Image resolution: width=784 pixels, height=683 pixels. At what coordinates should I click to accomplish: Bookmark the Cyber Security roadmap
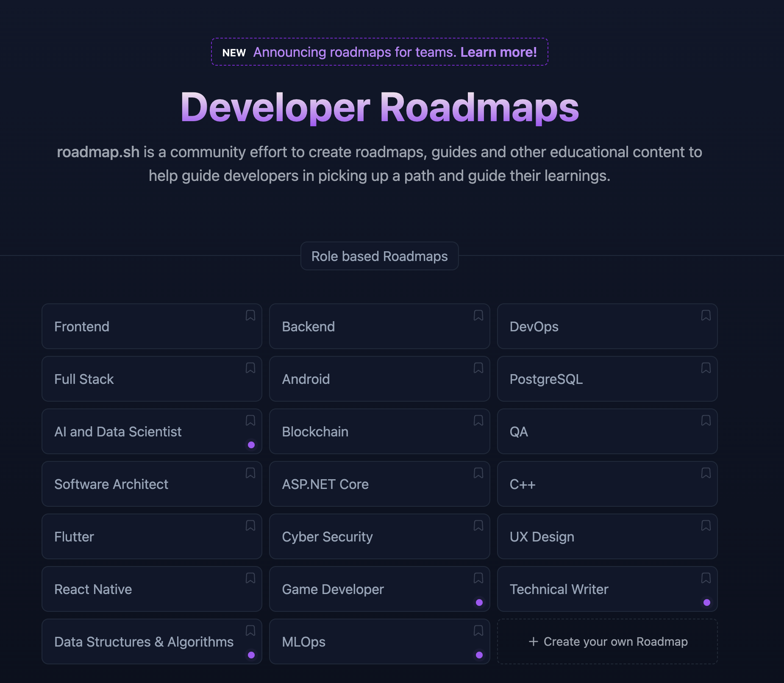pyautogui.click(x=478, y=525)
